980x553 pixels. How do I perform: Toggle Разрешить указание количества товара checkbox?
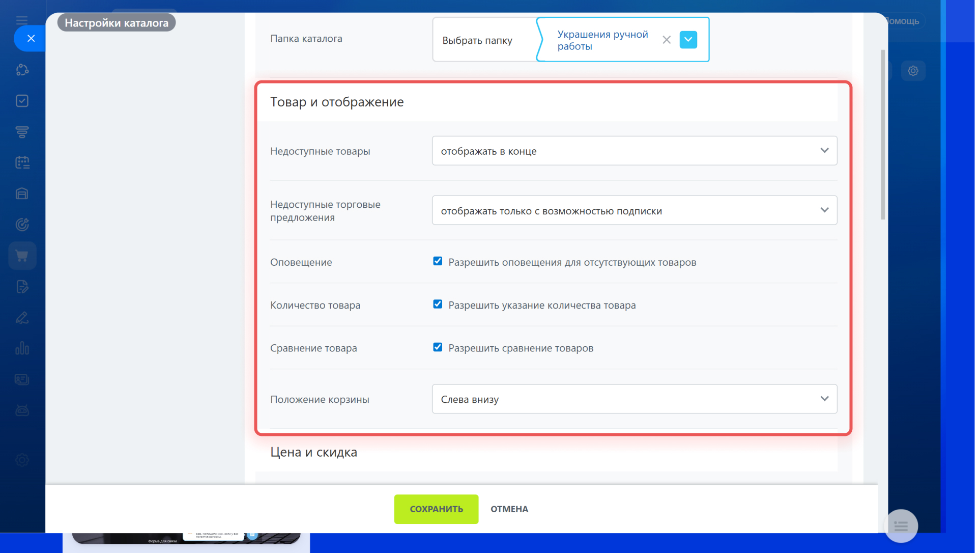[x=438, y=304]
